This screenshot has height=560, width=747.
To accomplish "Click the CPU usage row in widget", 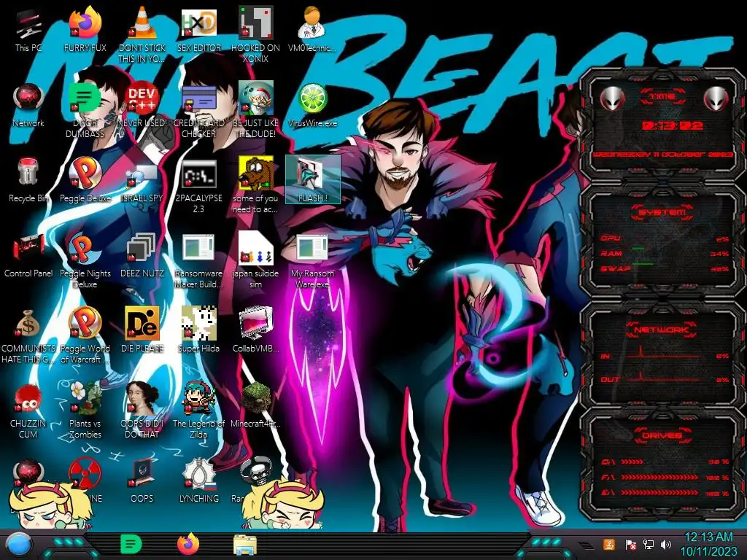I will 665,238.
